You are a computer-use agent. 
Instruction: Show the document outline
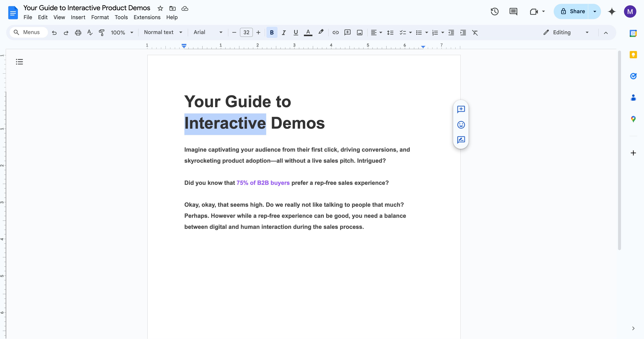pos(19,62)
